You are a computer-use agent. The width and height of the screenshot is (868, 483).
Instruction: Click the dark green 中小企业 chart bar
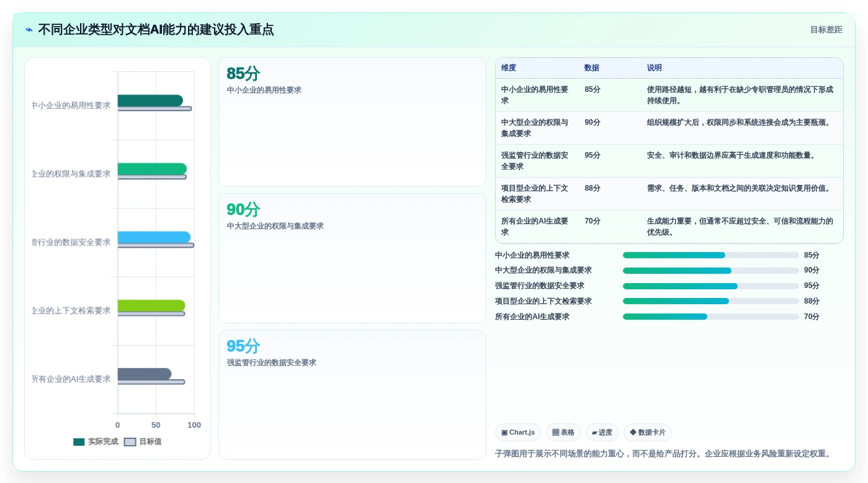click(150, 101)
